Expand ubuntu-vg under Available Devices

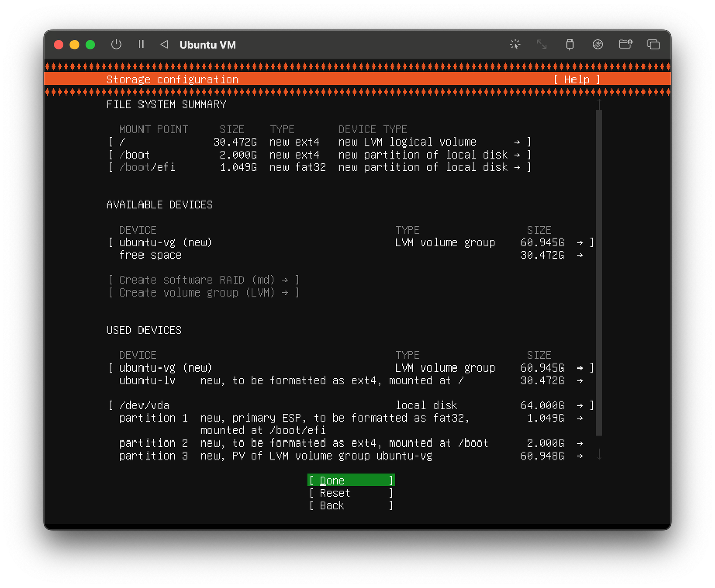tap(351, 242)
